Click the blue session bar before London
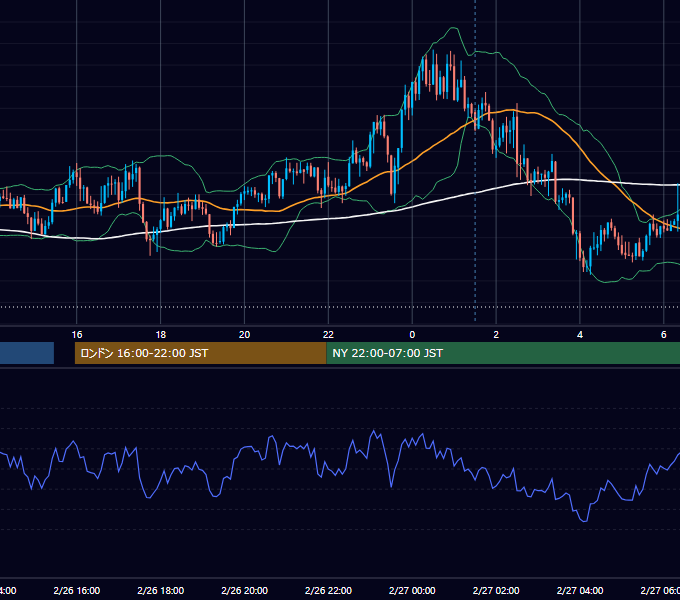The width and height of the screenshot is (680, 600). pyautogui.click(x=27, y=353)
